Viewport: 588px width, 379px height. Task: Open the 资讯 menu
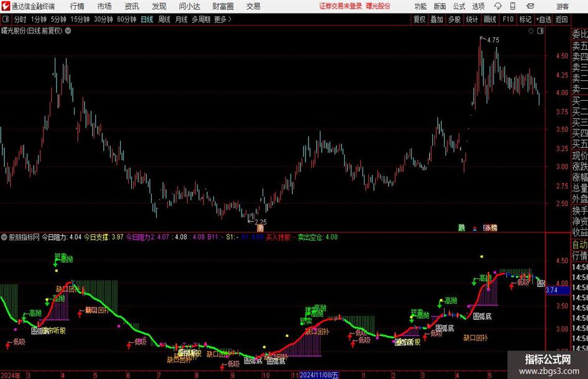pos(132,6)
